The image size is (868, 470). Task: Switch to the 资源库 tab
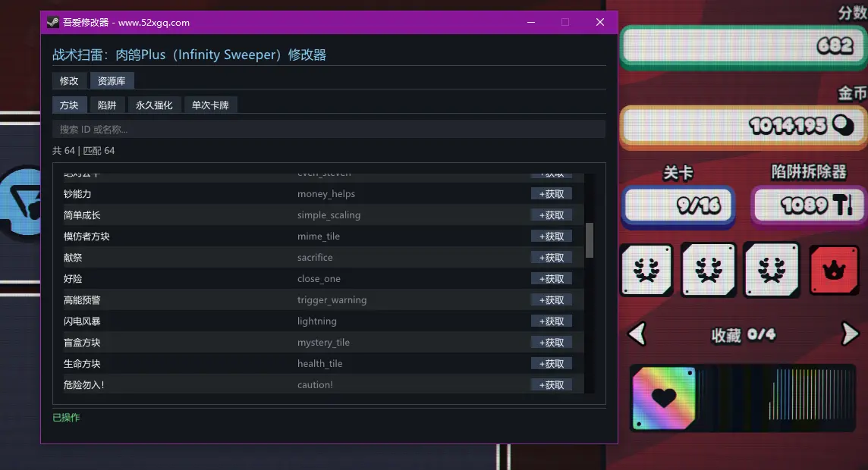112,80
